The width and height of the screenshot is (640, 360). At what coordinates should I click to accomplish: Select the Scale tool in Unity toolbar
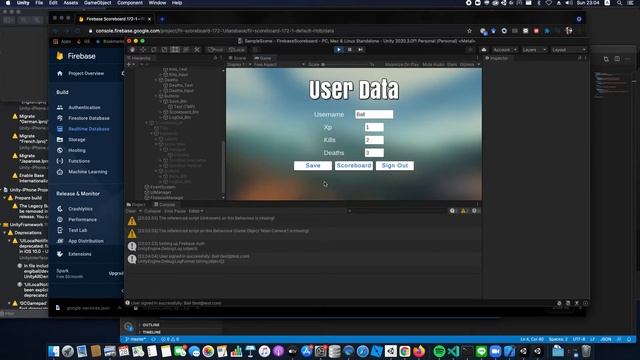(x=164, y=49)
